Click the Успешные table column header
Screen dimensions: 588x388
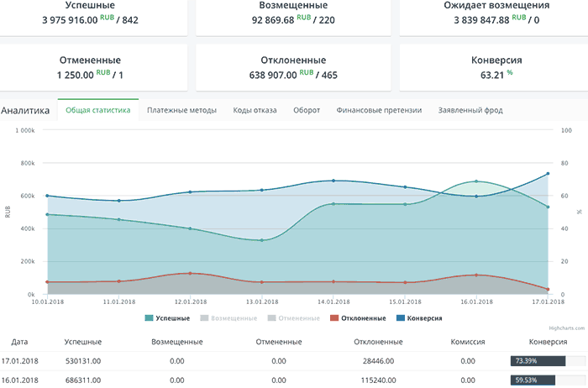[83, 342]
